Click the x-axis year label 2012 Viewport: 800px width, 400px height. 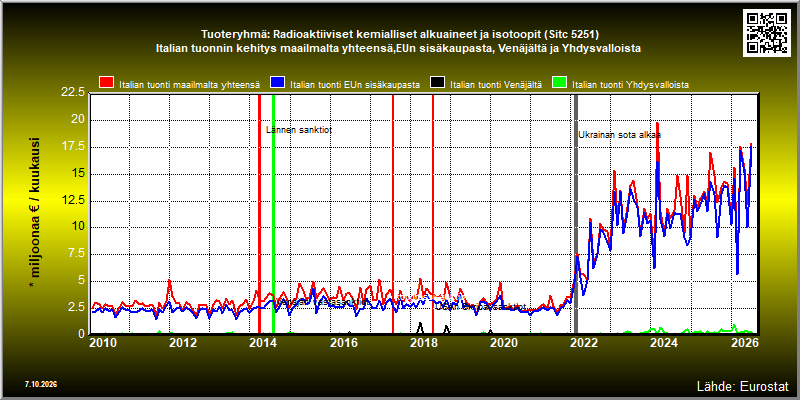tap(183, 342)
